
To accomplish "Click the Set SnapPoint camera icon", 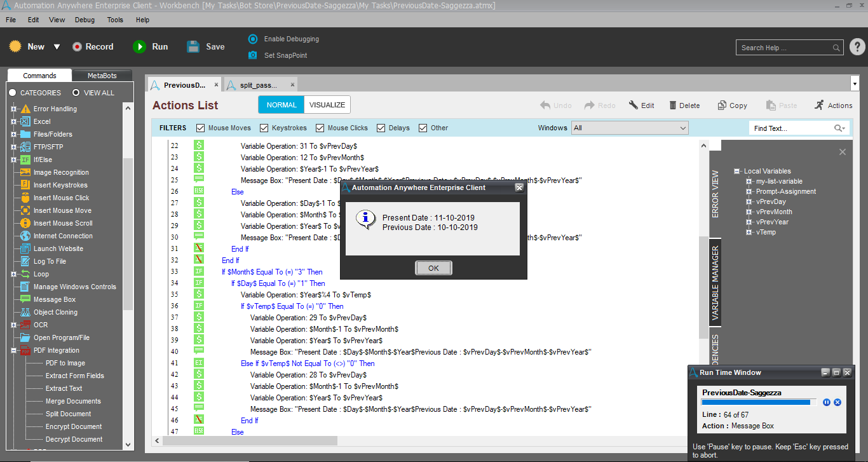I will click(253, 55).
